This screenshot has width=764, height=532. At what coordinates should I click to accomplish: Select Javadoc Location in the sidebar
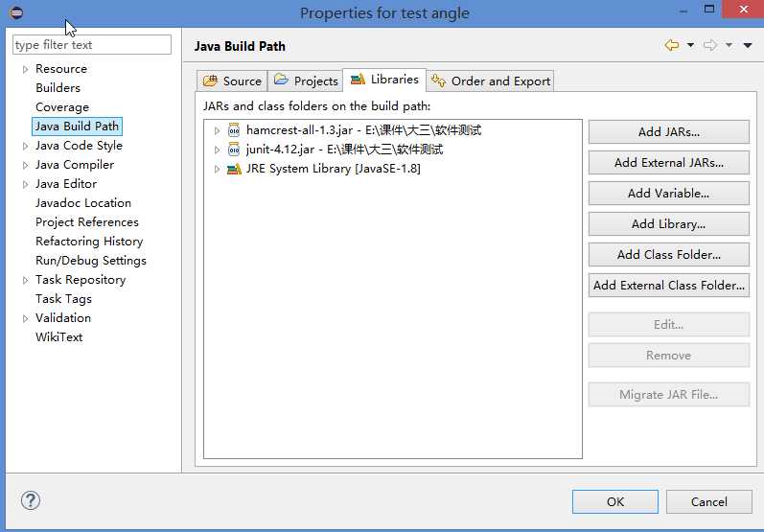coord(83,203)
